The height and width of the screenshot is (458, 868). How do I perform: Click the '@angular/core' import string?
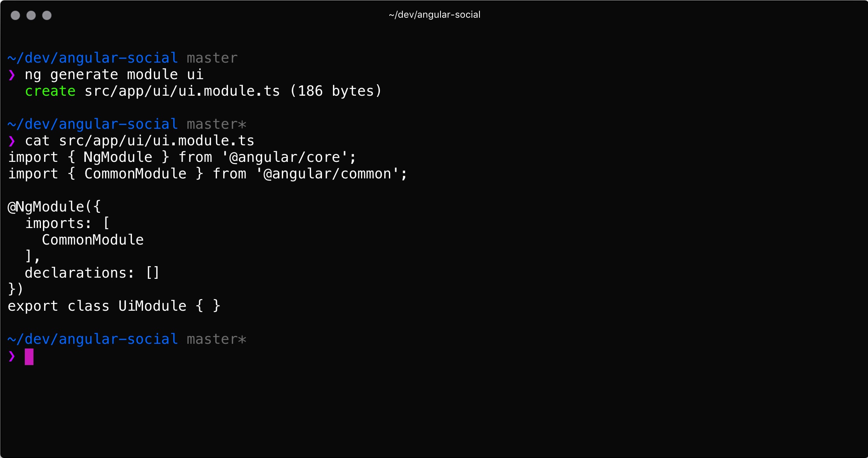click(285, 157)
